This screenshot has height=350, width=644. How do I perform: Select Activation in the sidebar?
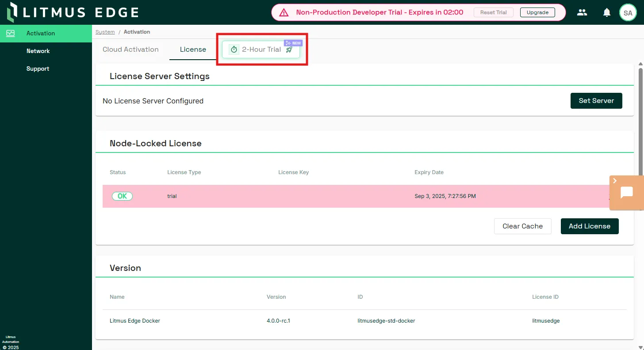(46, 33)
